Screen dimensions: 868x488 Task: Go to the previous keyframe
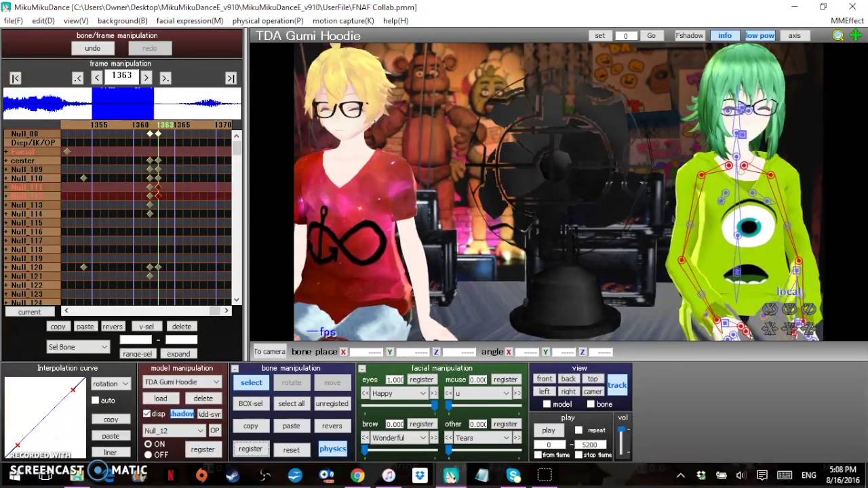tap(78, 79)
